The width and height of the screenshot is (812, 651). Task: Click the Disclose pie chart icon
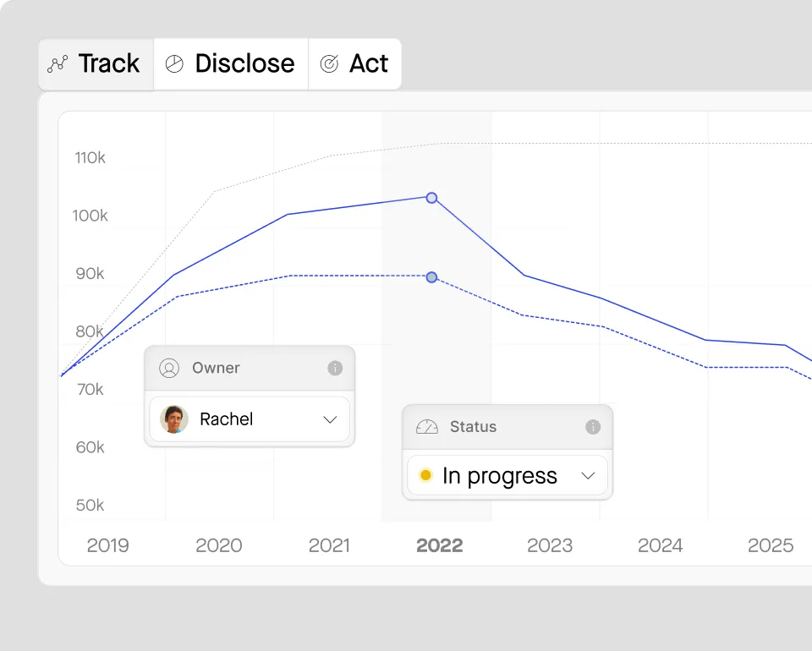coord(174,64)
